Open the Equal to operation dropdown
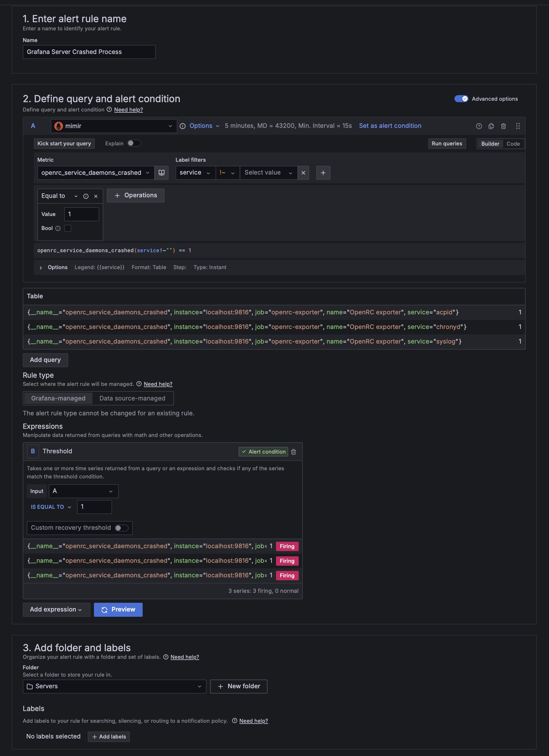Screen dimensions: 549x756 click(x=59, y=196)
